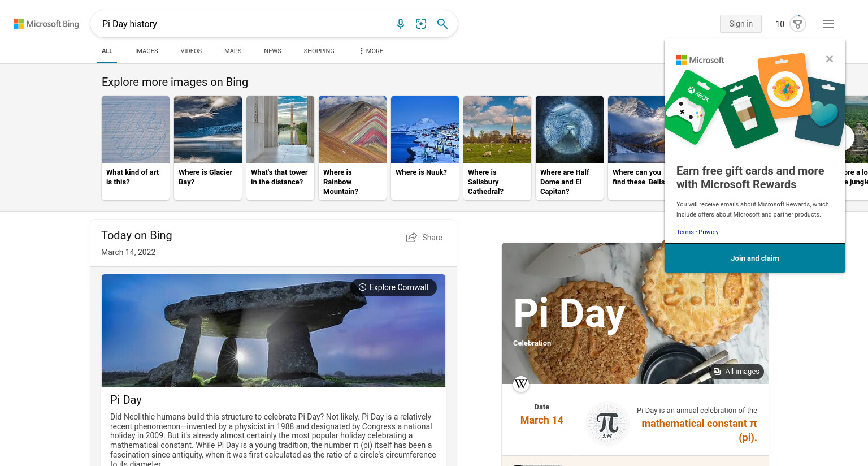Click Join and claim button
868x466 pixels.
[x=755, y=258]
